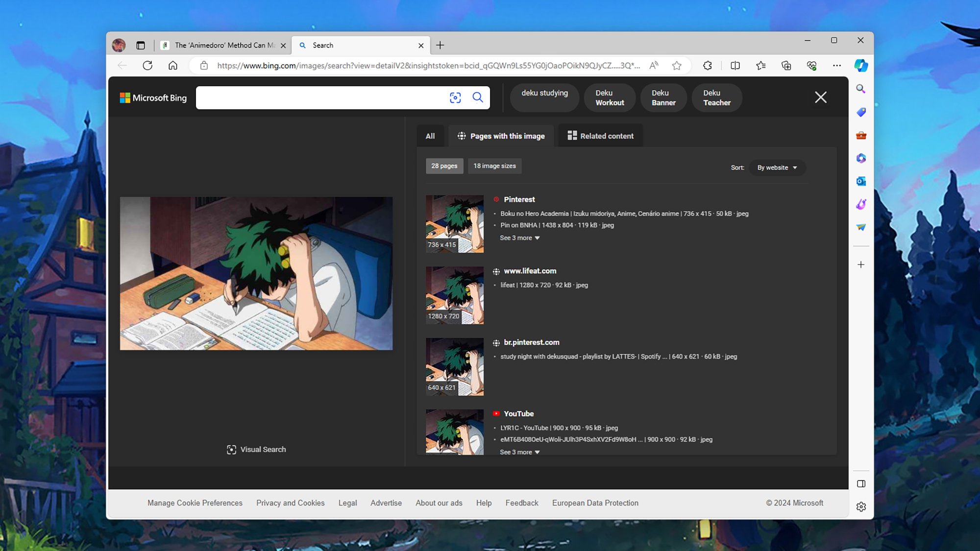Viewport: 980px width, 551px height.
Task: Click the browser favorites star icon
Action: (677, 65)
